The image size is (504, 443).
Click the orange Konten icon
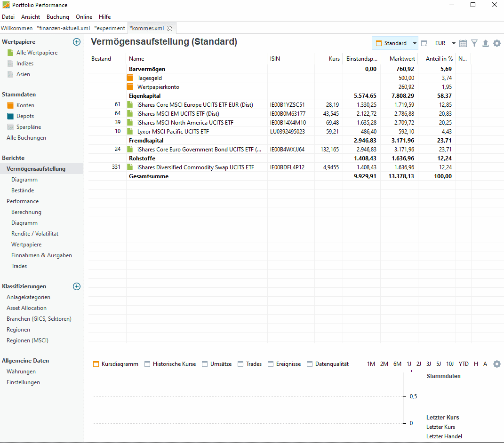point(10,105)
